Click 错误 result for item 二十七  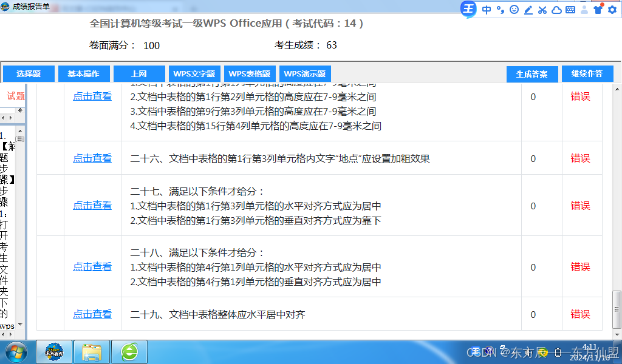coord(580,205)
